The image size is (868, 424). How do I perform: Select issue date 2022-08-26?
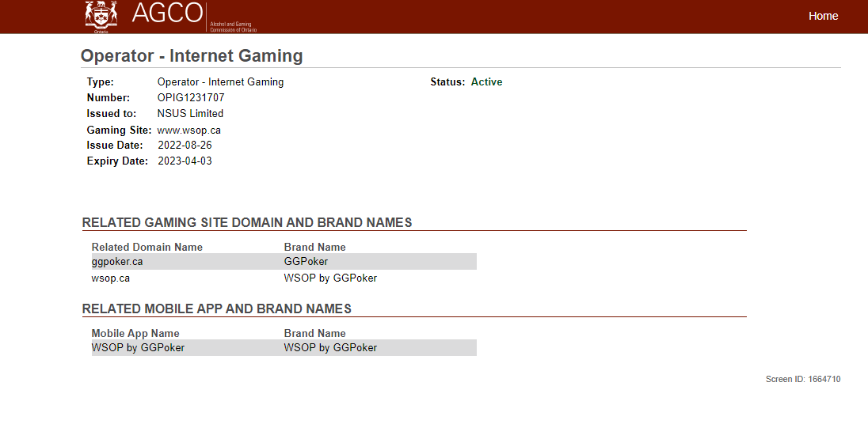pyautogui.click(x=185, y=146)
